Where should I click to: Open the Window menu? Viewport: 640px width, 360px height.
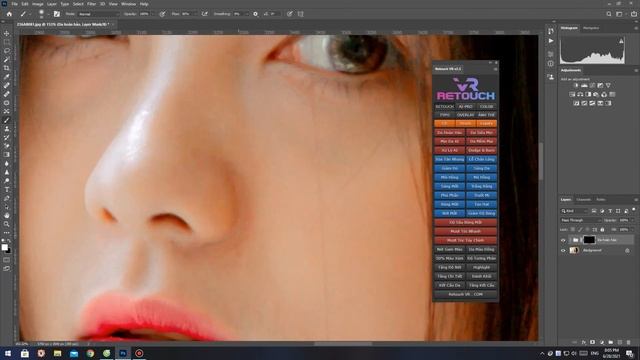[128, 4]
